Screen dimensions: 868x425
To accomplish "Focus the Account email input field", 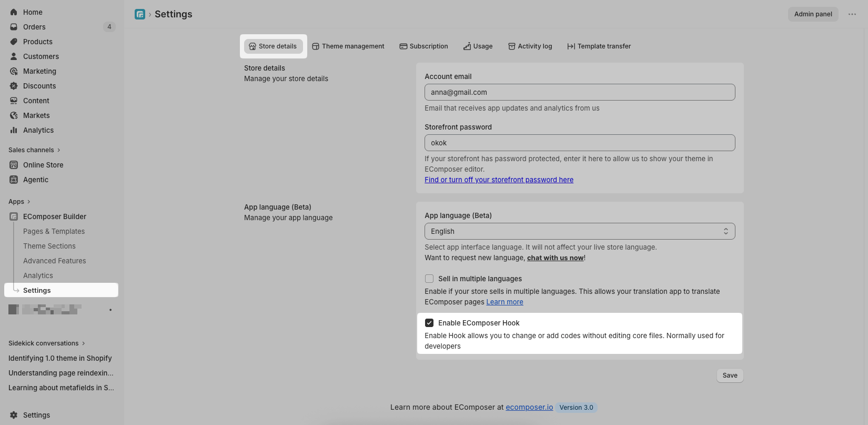I will (580, 92).
